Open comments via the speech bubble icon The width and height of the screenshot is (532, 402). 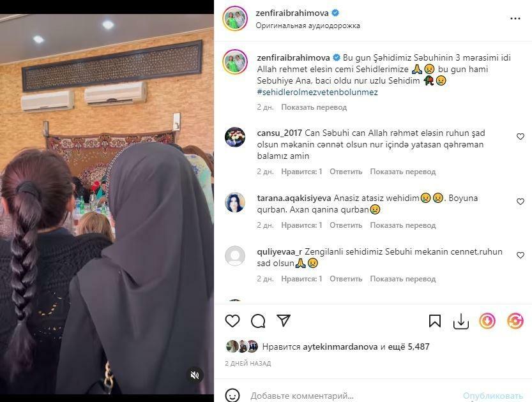coord(258,321)
